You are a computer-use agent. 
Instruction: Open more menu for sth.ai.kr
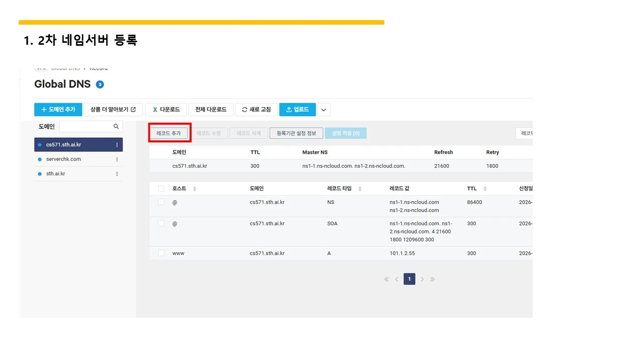click(x=117, y=174)
